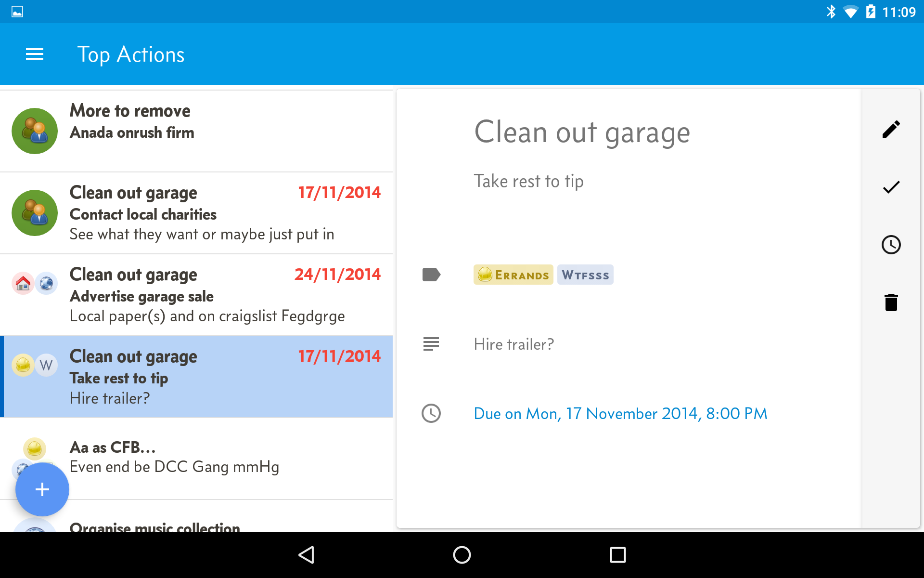Screen dimensions: 924x578
Task: Delete action using trash icon
Action: click(891, 302)
